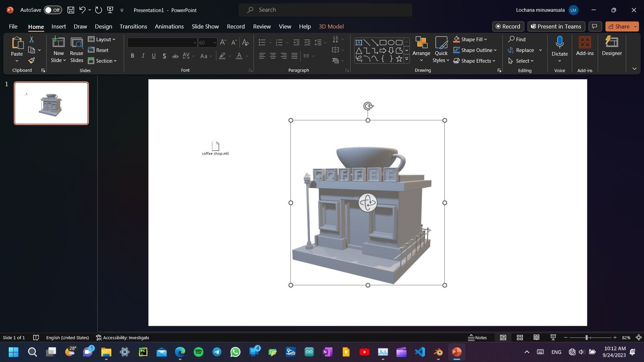Viewport: 644px width, 362px height.
Task: Click the Dictate microphone icon
Action: click(559, 43)
